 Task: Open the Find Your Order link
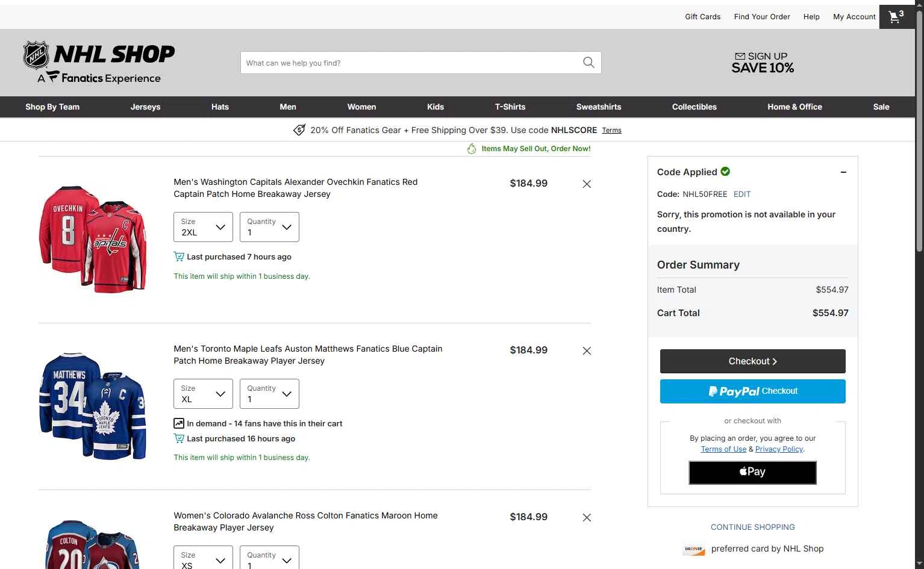762,17
